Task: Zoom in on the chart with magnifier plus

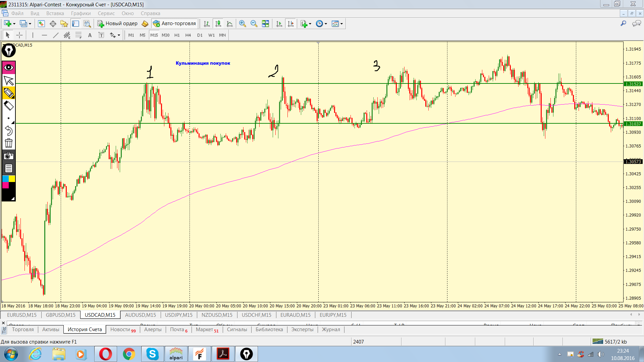Action: (x=243, y=23)
